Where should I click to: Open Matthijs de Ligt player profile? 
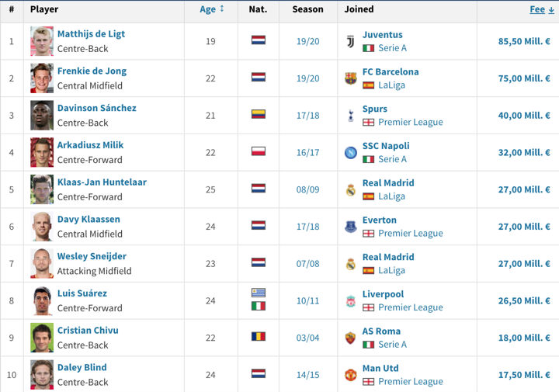click(91, 34)
